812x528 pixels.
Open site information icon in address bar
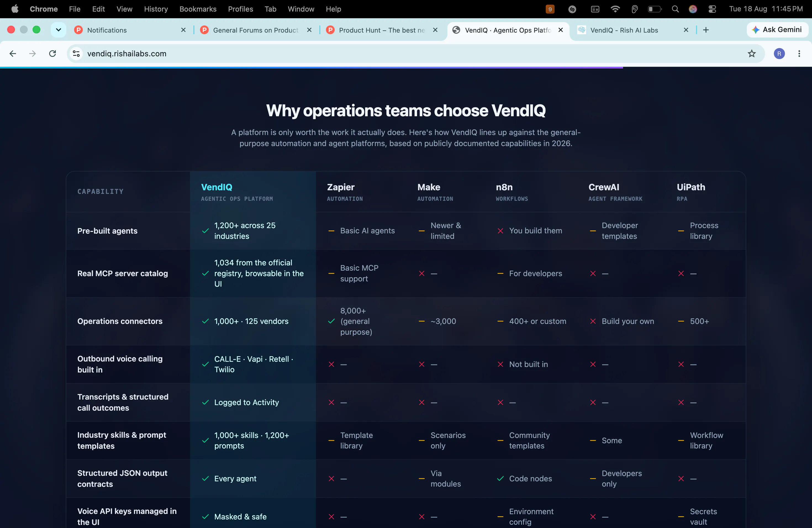point(77,54)
